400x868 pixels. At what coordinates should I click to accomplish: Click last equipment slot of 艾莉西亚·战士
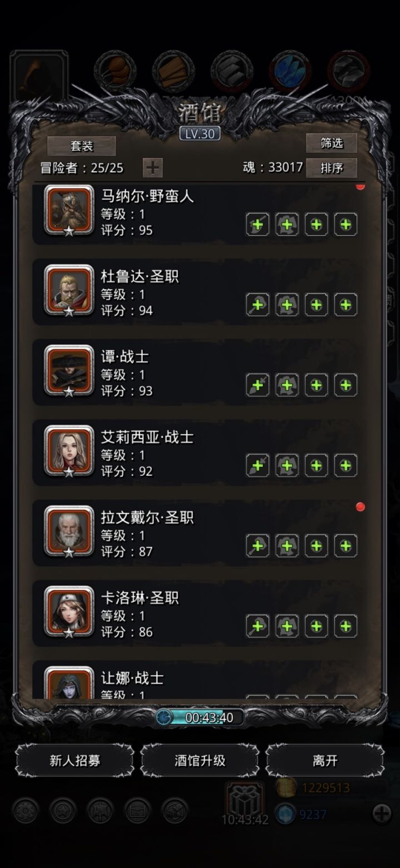coord(346,465)
